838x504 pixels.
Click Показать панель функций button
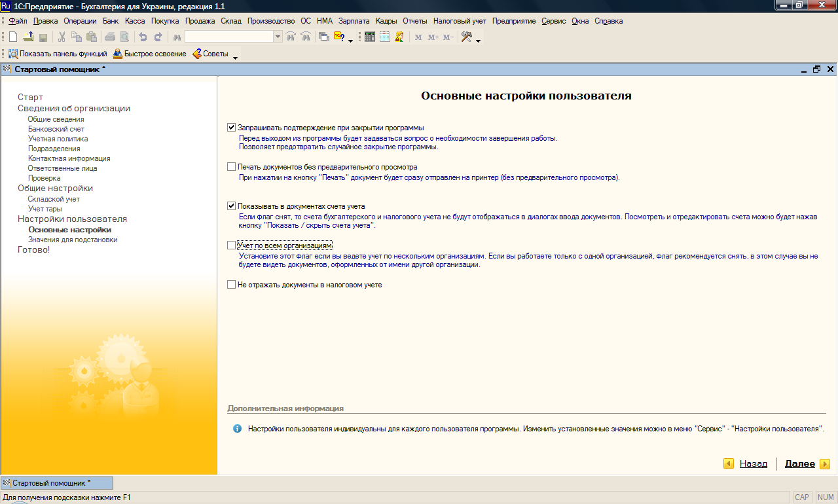click(x=58, y=54)
